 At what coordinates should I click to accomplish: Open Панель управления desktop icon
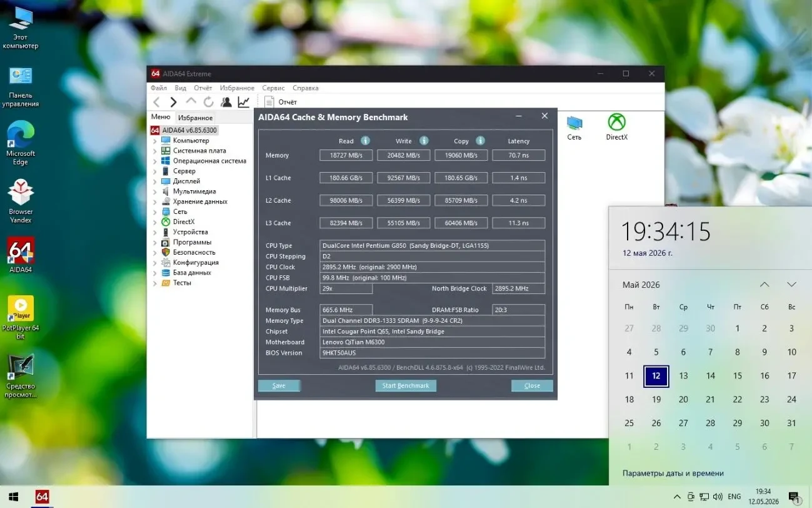tap(21, 86)
